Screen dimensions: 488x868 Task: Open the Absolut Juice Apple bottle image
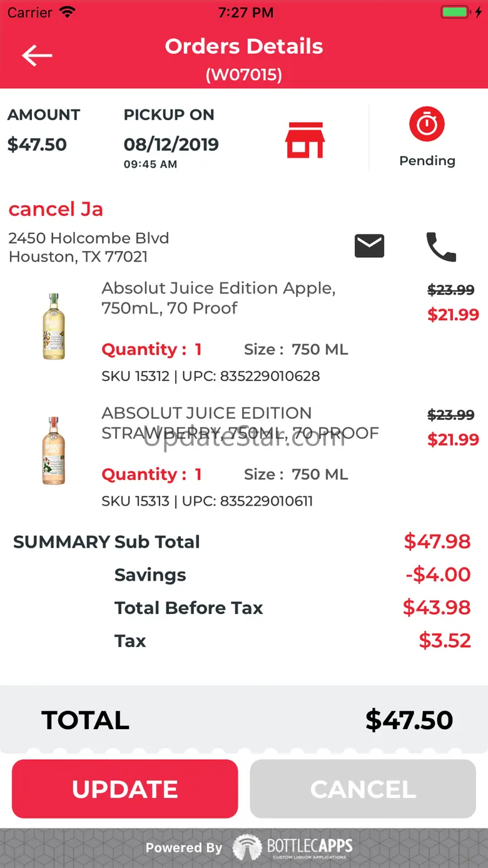[54, 326]
